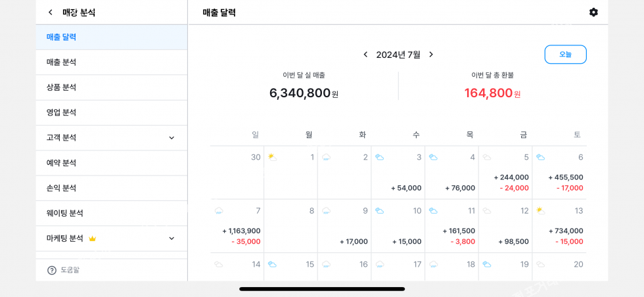Select the July 7 calendar cell
The width and height of the screenshot is (644, 297).
coord(237,226)
